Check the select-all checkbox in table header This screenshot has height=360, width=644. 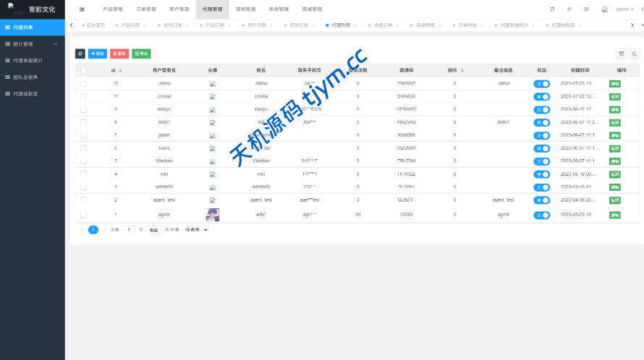(x=83, y=71)
